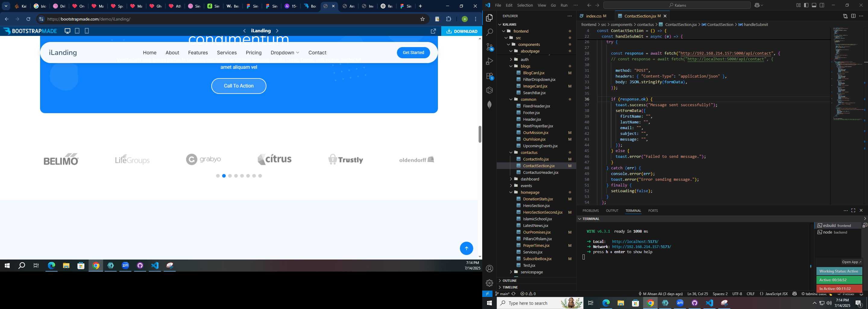
Task: Go to previous template arrow beside iLanding
Action: [x=245, y=31]
